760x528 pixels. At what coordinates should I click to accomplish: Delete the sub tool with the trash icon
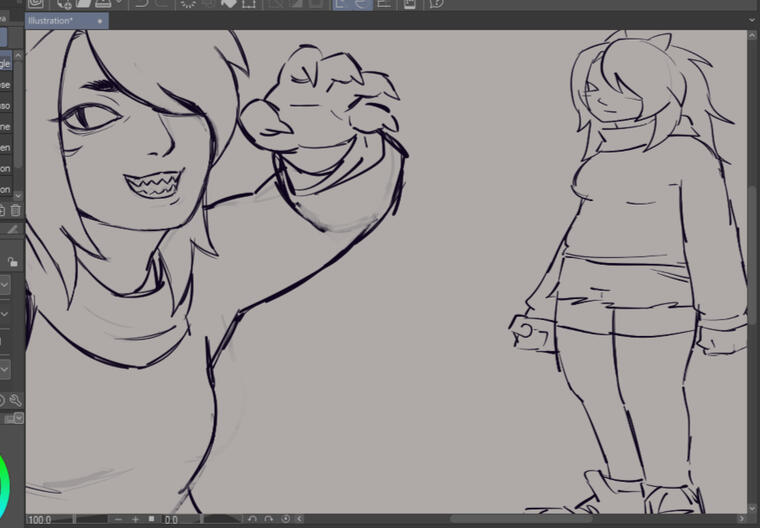point(15,210)
